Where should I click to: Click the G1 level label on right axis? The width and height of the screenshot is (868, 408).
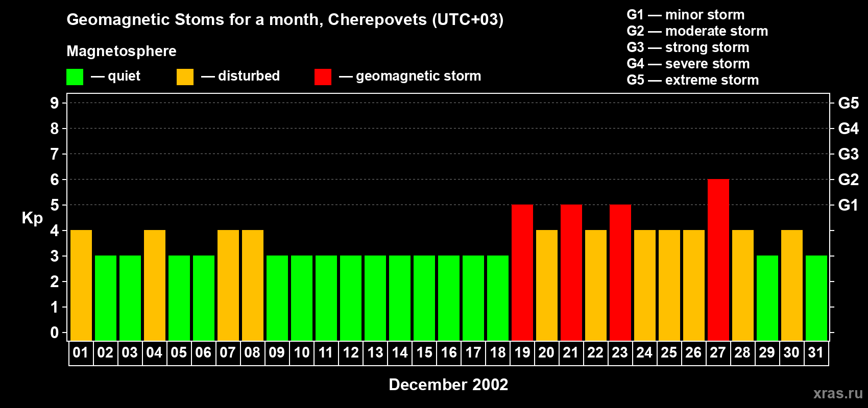(x=848, y=205)
